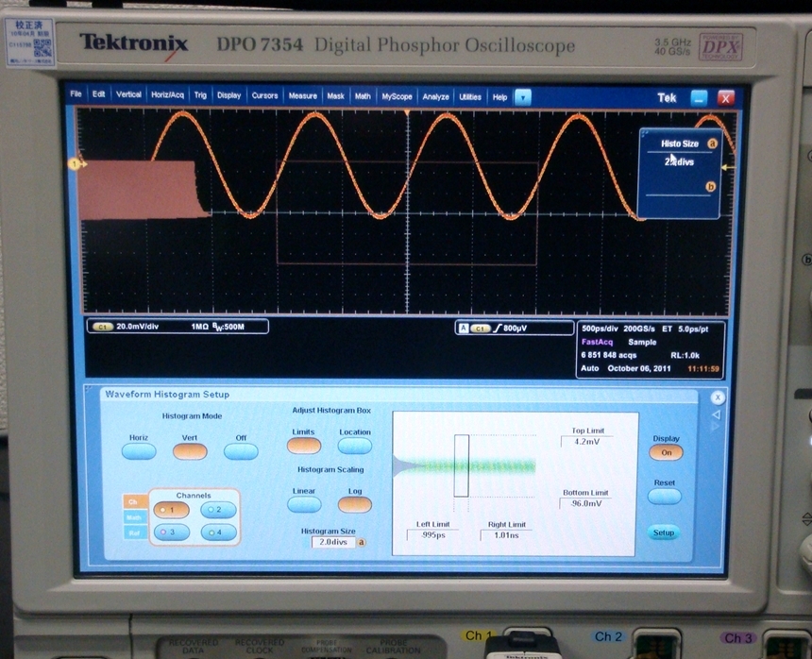Click the C1 trigger readout 800µV
The image size is (812, 659).
click(x=515, y=329)
